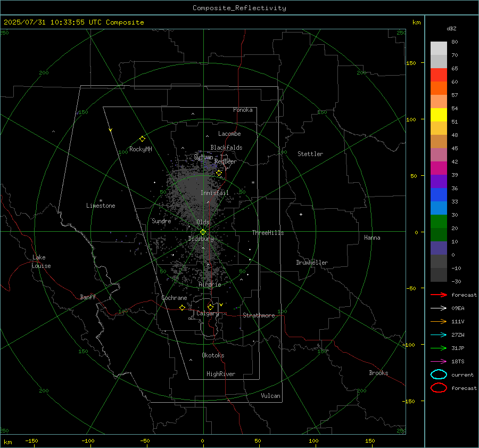Click the Lacombe city label
Viewport: 479px width, 448px height.
coord(229,134)
